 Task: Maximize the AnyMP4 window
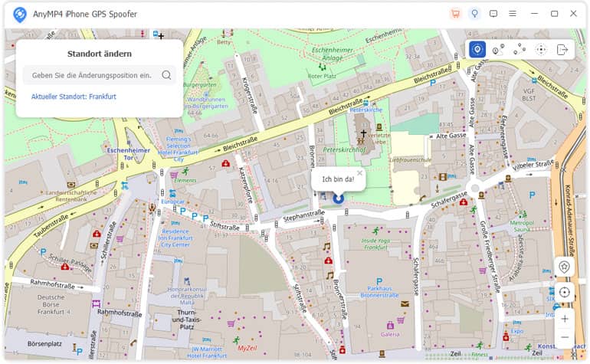click(x=554, y=14)
